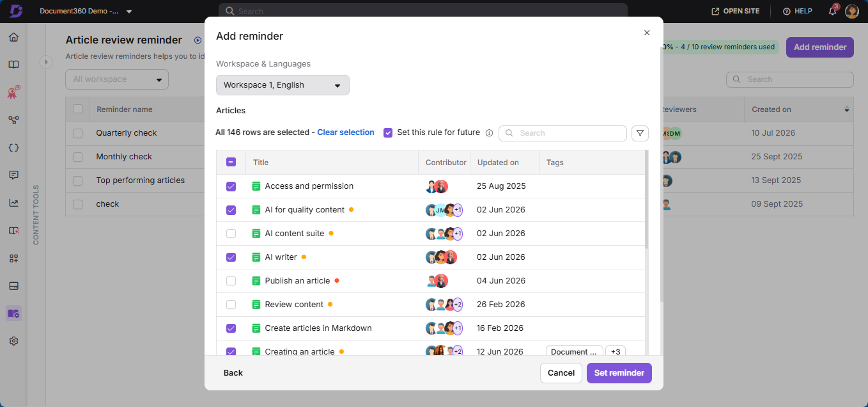The image size is (868, 407).
Task: Click the Add reminder button on page
Action: coord(820,47)
